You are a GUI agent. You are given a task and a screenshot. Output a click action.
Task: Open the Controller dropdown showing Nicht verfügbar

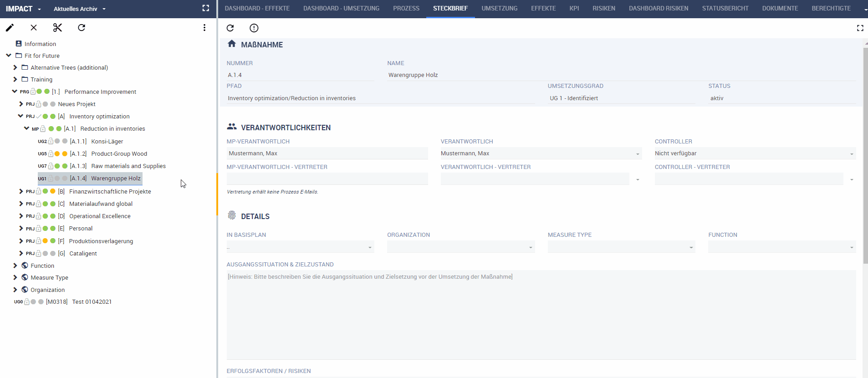[x=755, y=153]
